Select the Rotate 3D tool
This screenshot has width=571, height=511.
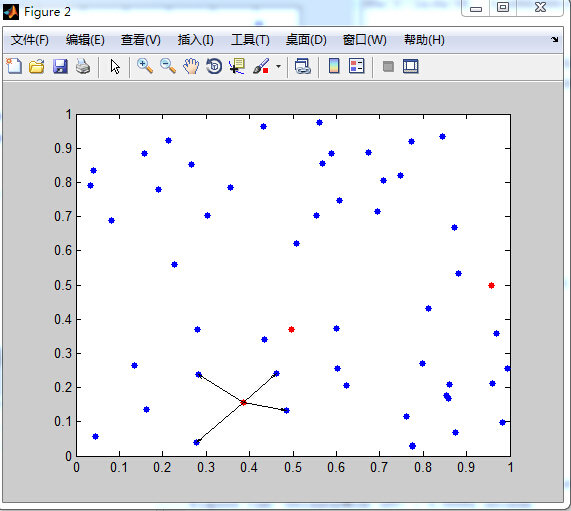coord(214,67)
